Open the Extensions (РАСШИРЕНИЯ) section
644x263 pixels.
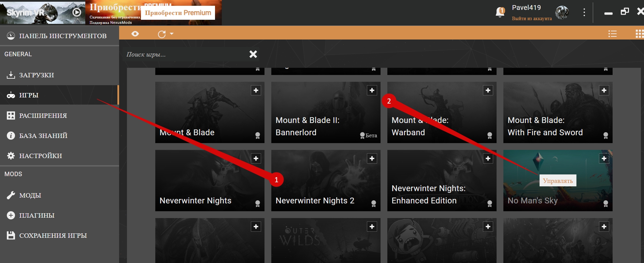click(x=59, y=115)
